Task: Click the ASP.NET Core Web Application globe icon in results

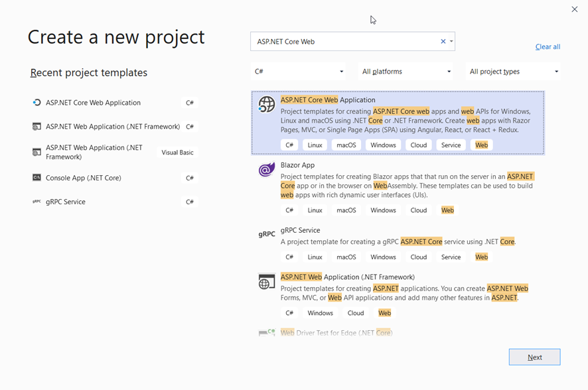Action: (x=267, y=105)
